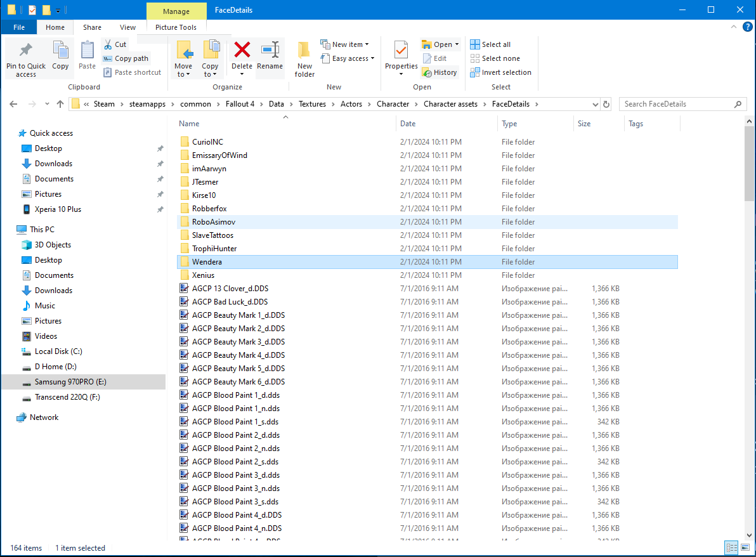Click the vertical scrollbar of file list

(x=750, y=317)
